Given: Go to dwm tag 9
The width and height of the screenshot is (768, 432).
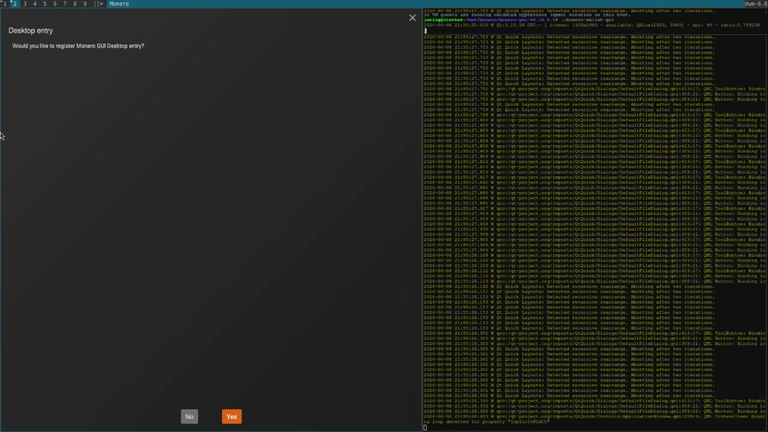Looking at the screenshot, I should [x=84, y=3].
